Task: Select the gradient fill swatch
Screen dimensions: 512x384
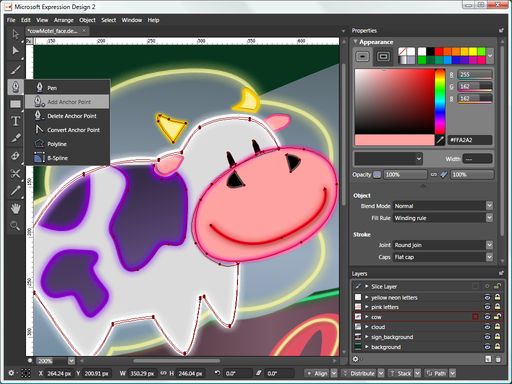Action: pos(403,60)
